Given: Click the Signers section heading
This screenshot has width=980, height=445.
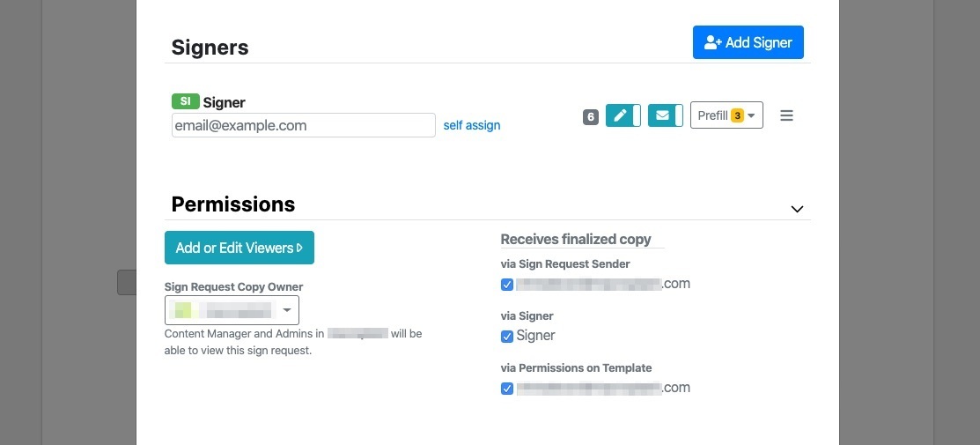Looking at the screenshot, I should click(210, 48).
